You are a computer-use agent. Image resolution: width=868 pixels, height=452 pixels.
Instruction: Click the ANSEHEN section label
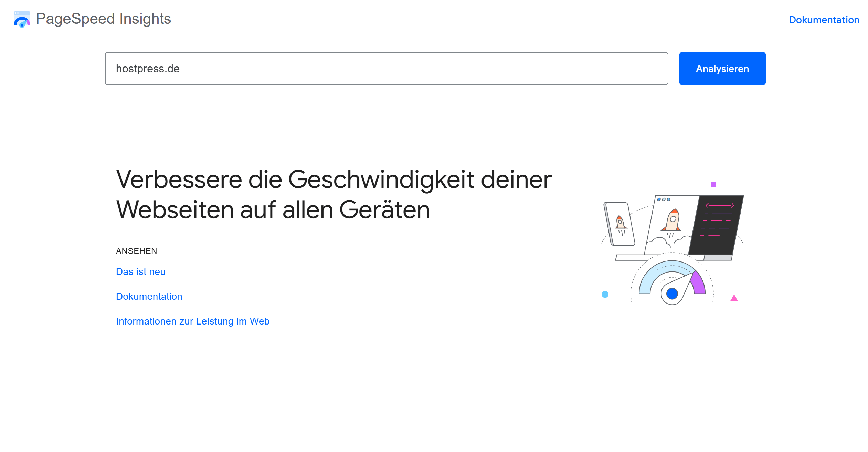(x=136, y=251)
